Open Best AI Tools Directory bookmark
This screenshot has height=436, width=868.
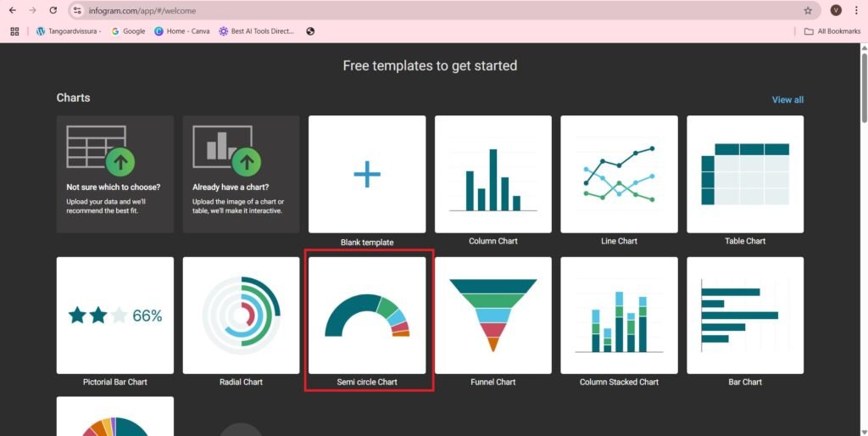click(257, 31)
